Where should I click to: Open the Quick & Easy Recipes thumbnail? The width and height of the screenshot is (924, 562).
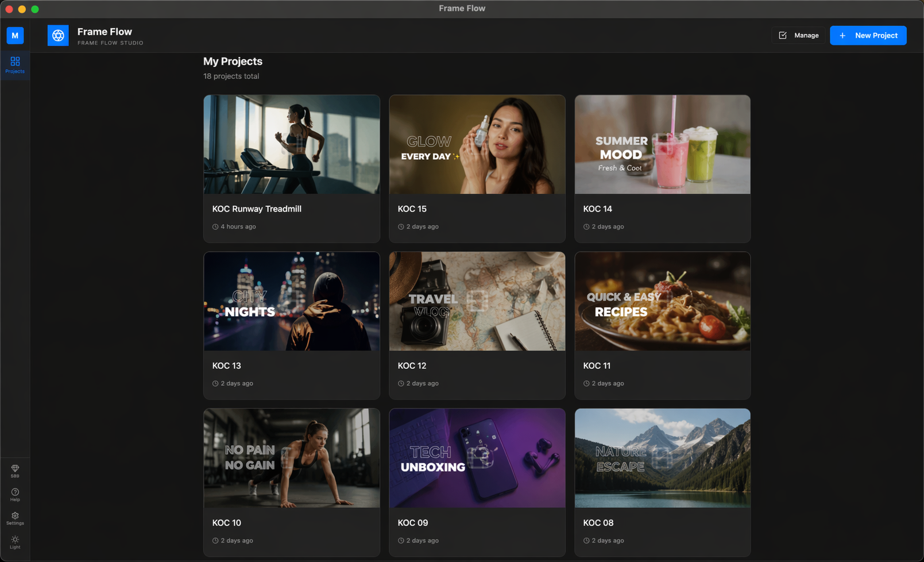click(x=662, y=302)
